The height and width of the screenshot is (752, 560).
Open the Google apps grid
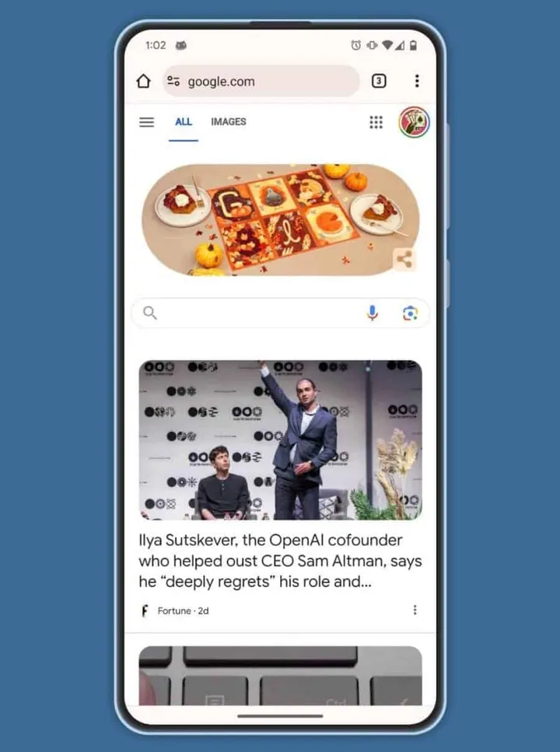pyautogui.click(x=376, y=122)
